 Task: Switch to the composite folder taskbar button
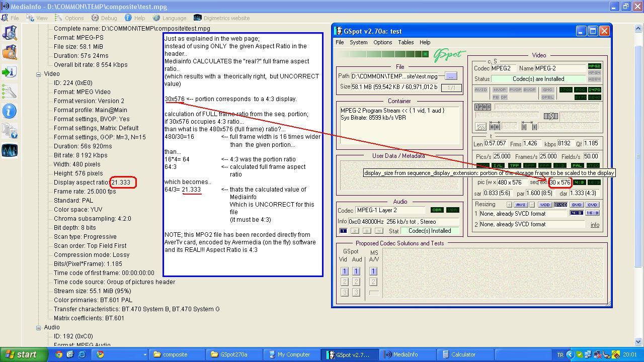[177, 354]
